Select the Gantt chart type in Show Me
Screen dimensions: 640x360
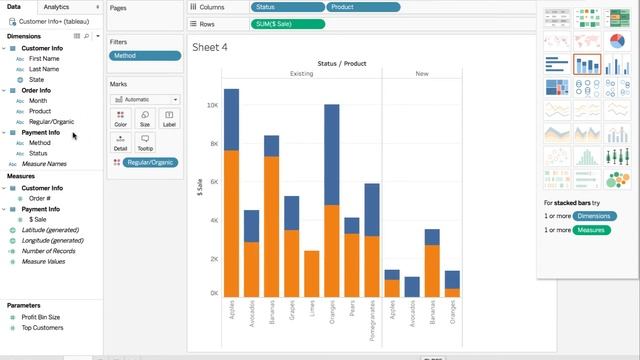coord(557,180)
